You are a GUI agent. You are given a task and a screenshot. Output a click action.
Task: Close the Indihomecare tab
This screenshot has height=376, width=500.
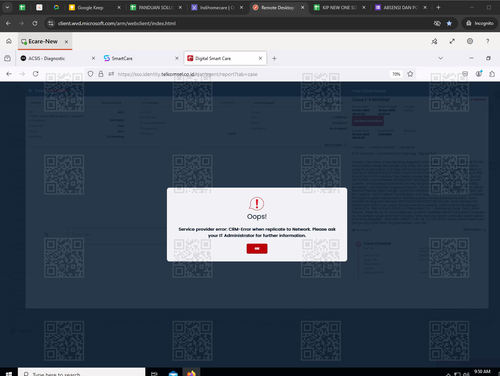coord(241,7)
